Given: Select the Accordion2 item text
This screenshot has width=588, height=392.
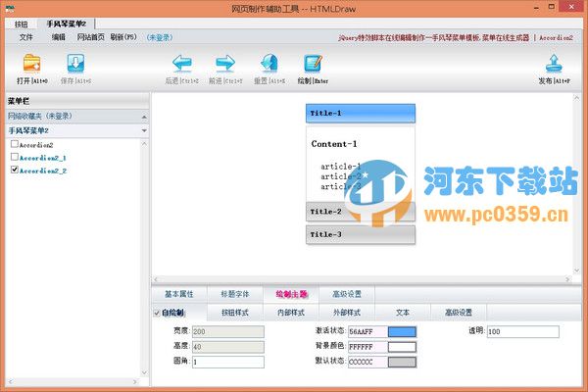Looking at the screenshot, I should [x=36, y=145].
